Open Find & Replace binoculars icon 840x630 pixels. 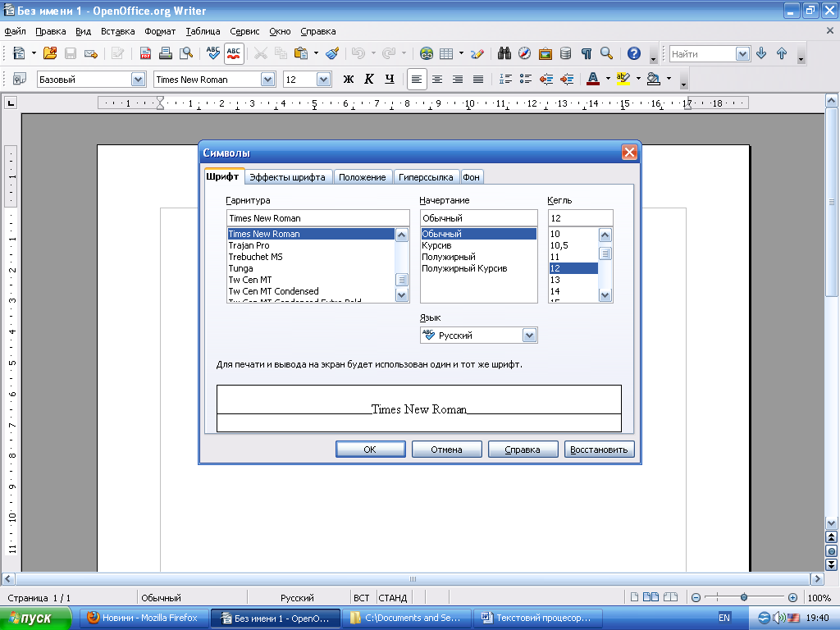click(504, 53)
